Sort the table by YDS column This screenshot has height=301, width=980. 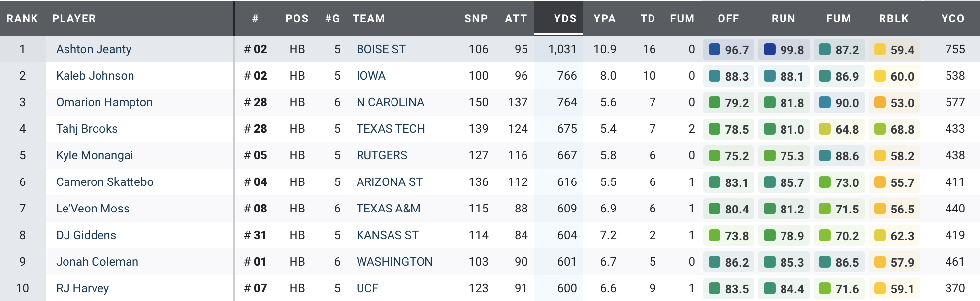click(x=564, y=19)
